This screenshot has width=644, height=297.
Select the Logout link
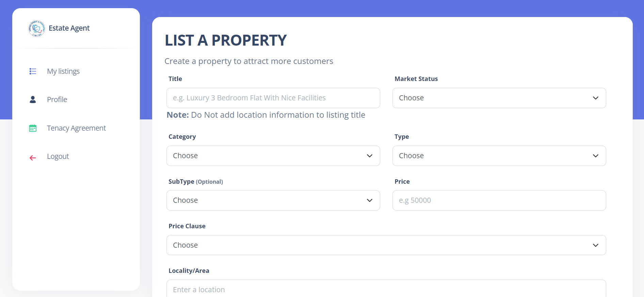tap(58, 156)
